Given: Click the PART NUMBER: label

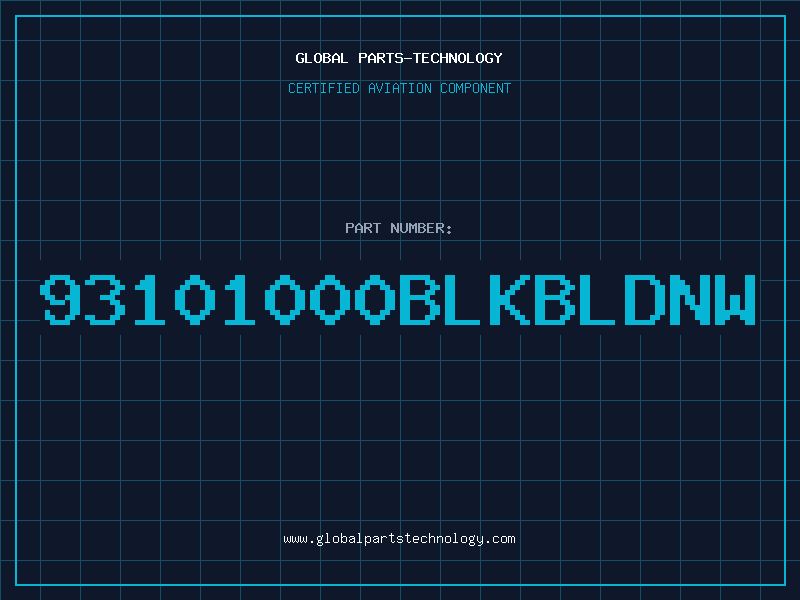Looking at the screenshot, I should point(398,228).
